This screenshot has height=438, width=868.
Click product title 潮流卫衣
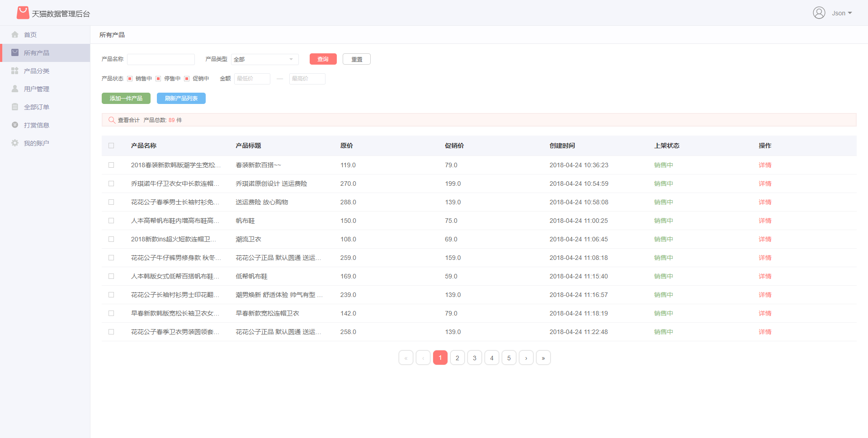pos(248,239)
